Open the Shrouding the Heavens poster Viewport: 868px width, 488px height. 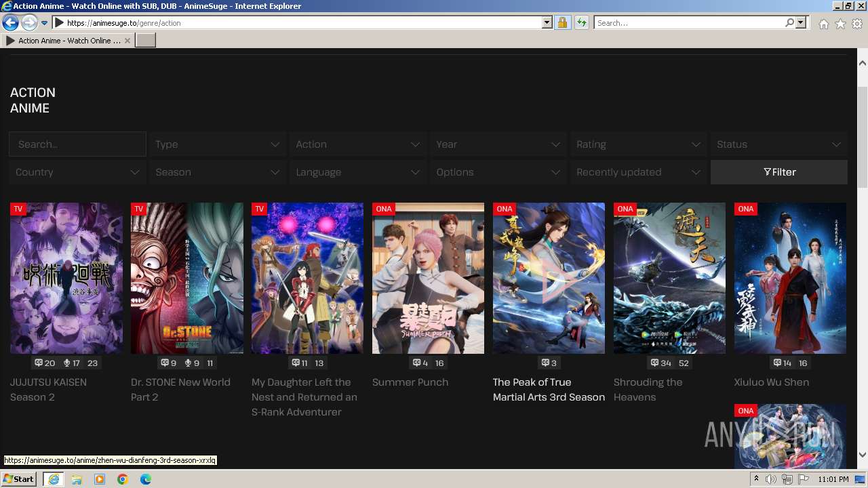point(670,278)
